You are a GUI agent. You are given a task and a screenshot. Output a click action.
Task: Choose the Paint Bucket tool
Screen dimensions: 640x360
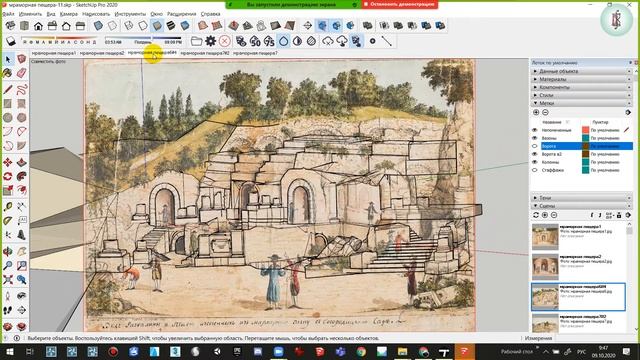click(x=7, y=73)
